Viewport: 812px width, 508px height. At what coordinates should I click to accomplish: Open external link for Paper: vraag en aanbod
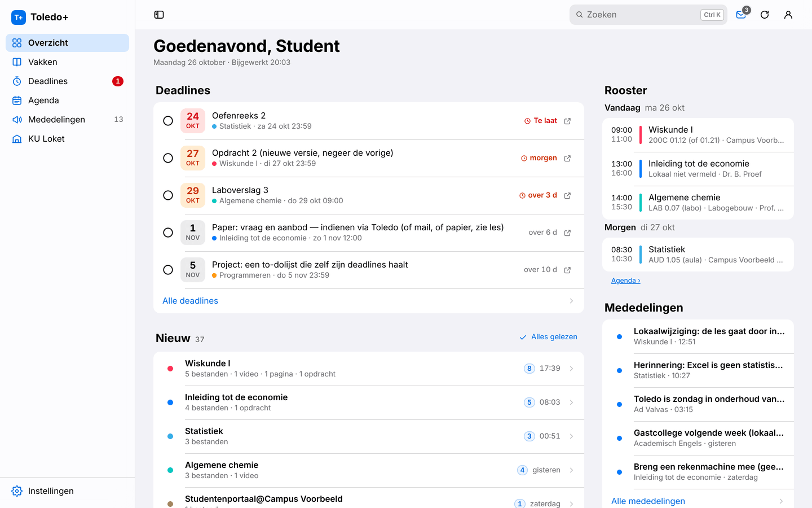coord(568,233)
